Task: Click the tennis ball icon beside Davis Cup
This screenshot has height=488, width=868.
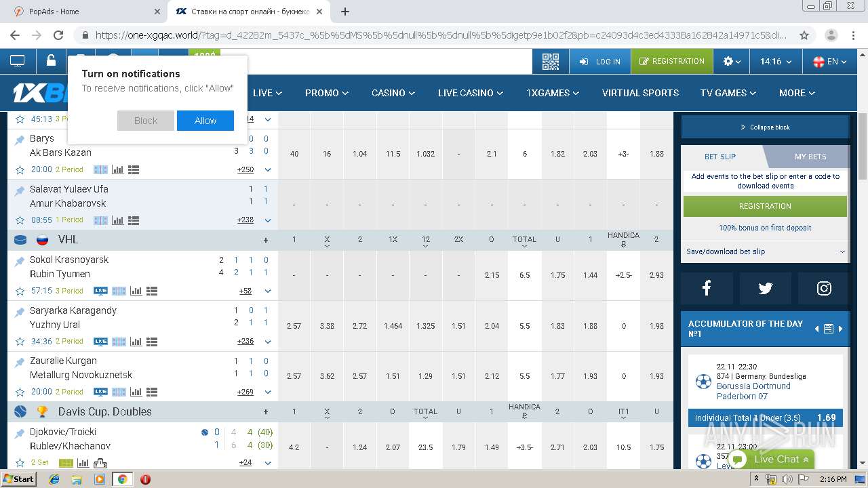Action: point(20,411)
